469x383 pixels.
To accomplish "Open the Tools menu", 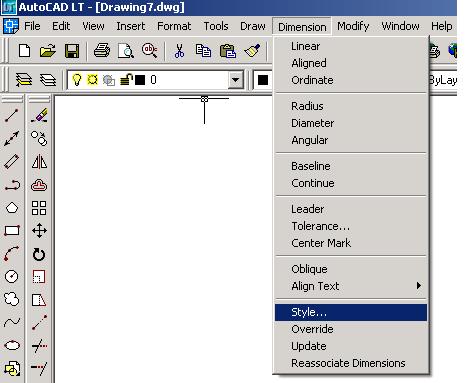I will click(216, 26).
